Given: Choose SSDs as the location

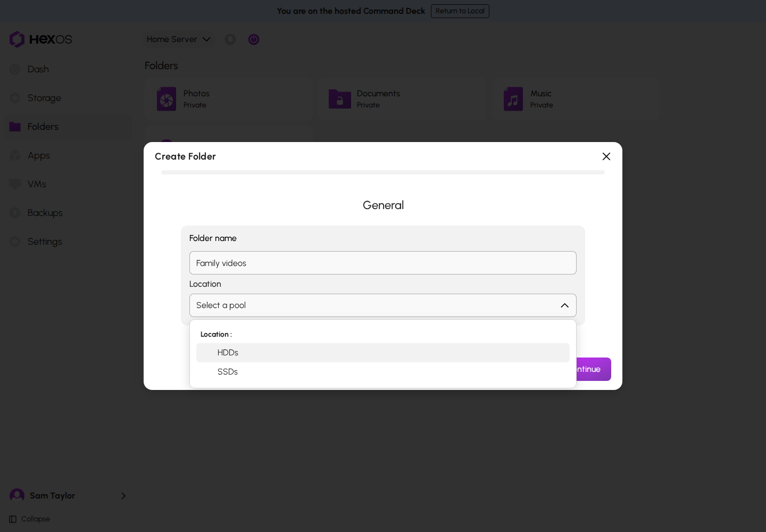Looking at the screenshot, I should click(x=383, y=372).
